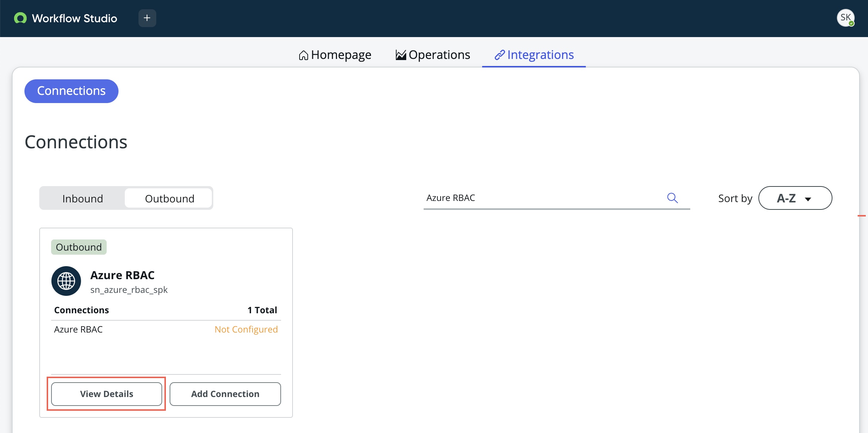Open a new tab with the plus button
The image size is (868, 433).
coord(147,18)
